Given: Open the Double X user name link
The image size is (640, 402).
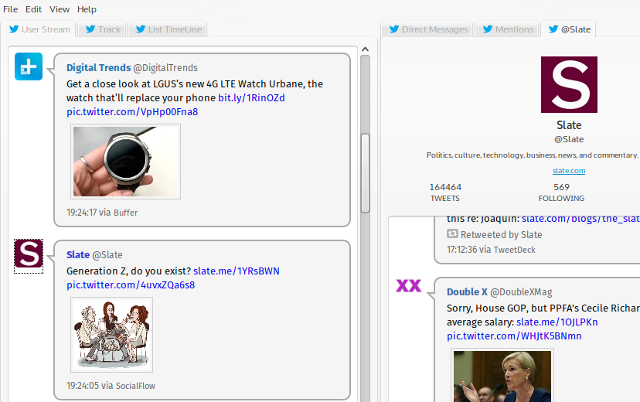Looking at the screenshot, I should tap(467, 292).
